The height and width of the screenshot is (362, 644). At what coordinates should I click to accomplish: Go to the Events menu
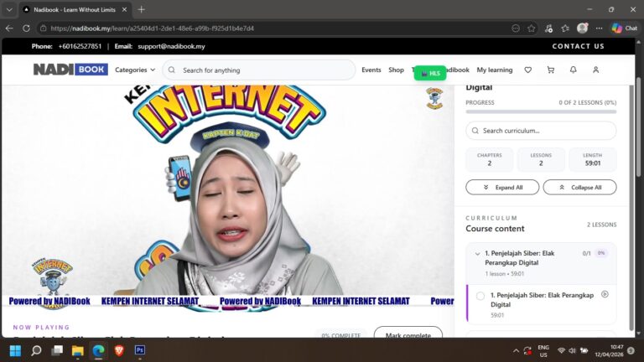click(371, 70)
